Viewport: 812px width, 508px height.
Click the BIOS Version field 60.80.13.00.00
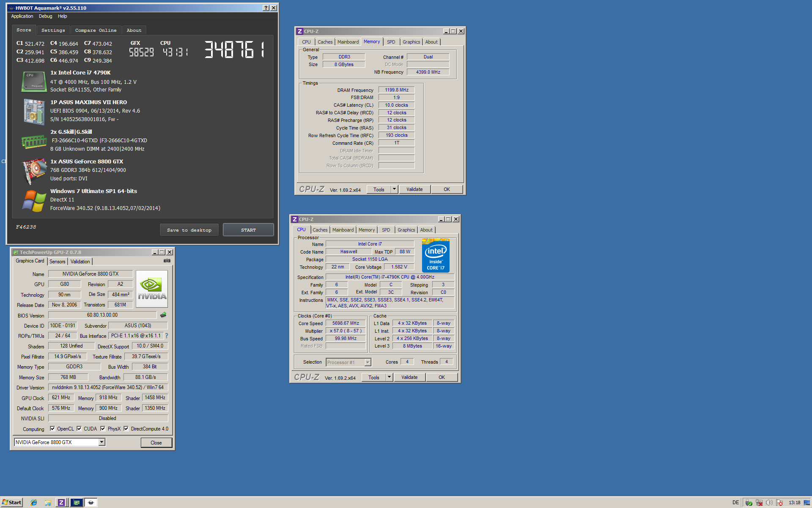point(102,315)
